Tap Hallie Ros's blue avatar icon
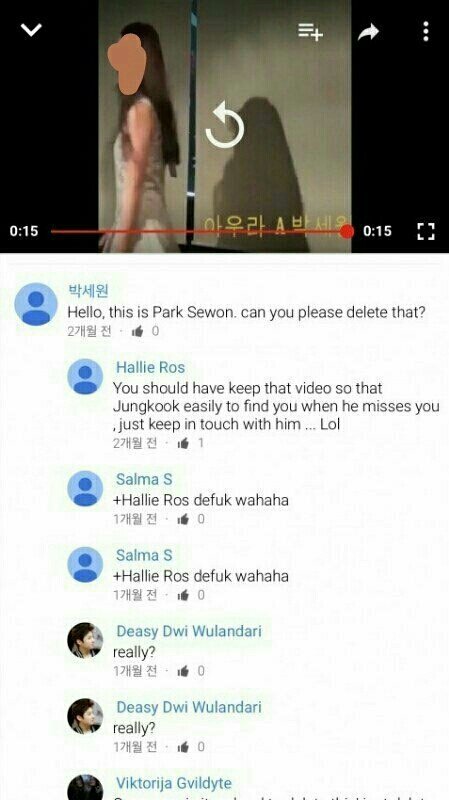 tap(85, 377)
